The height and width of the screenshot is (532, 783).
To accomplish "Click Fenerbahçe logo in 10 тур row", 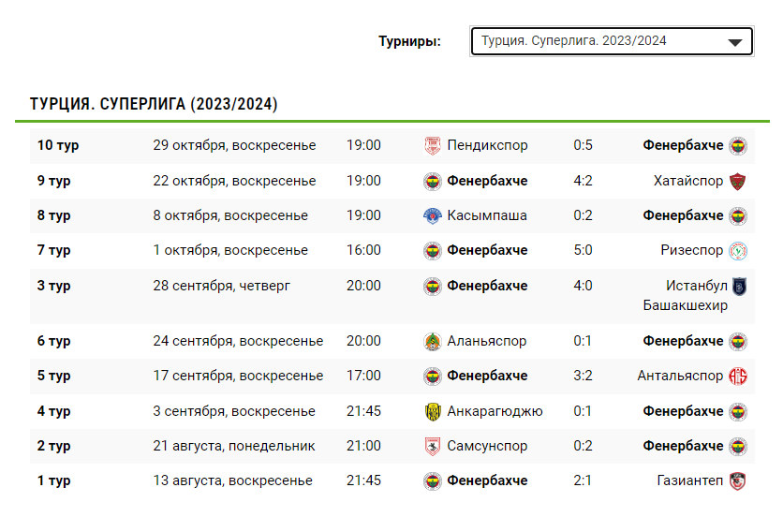I will coord(738,146).
